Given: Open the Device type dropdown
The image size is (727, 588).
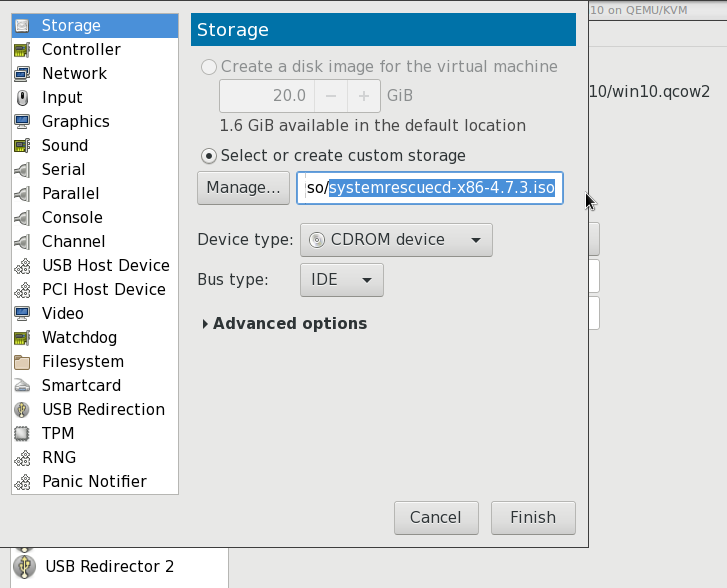Looking at the screenshot, I should tap(396, 240).
